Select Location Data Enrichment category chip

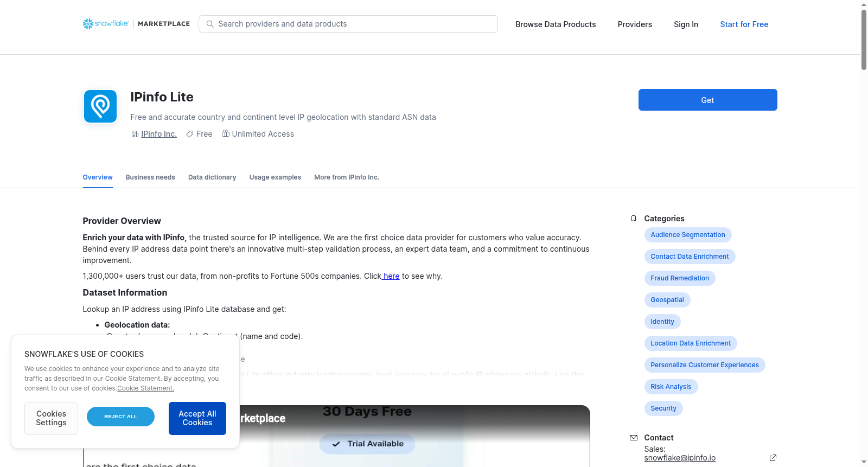(x=691, y=343)
